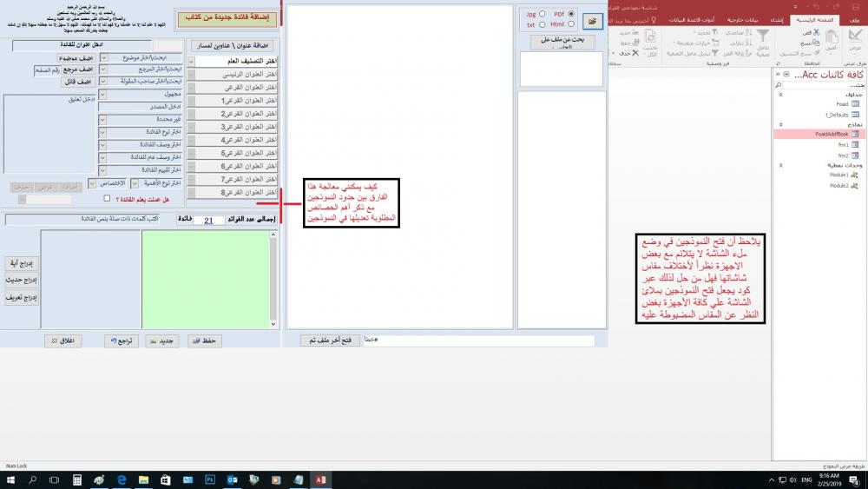Click the Access icon on taskbar
Image resolution: width=868 pixels, height=489 pixels.
tap(321, 479)
